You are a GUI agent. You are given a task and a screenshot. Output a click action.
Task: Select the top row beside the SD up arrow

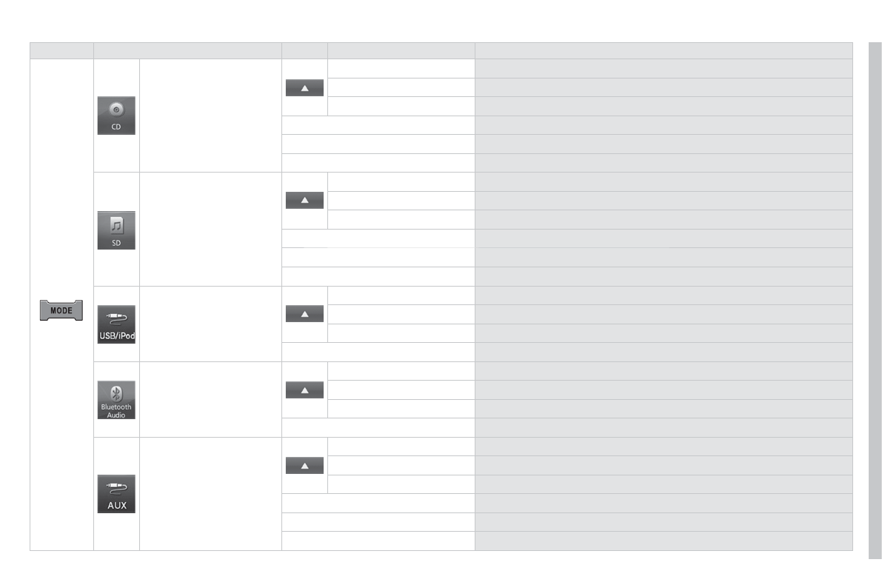[401, 182]
